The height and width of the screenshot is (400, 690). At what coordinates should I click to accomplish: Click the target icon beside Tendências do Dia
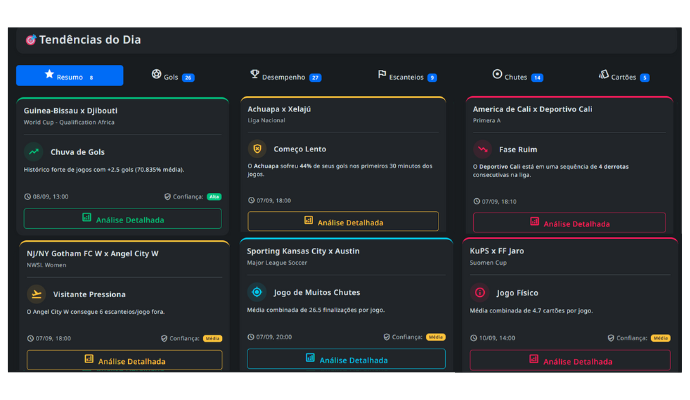coord(30,40)
